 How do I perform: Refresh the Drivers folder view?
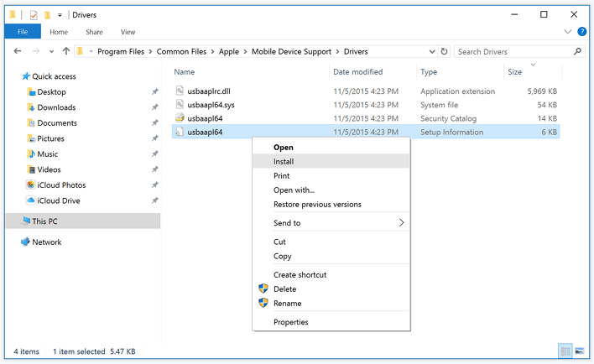444,51
